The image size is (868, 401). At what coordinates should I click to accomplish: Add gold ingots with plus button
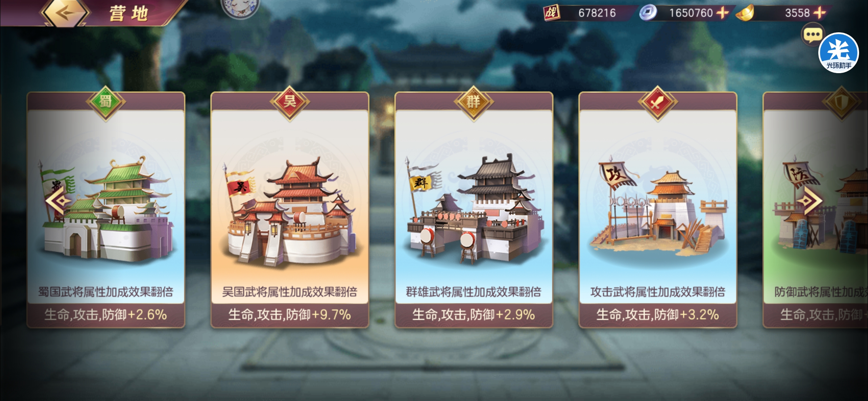819,13
